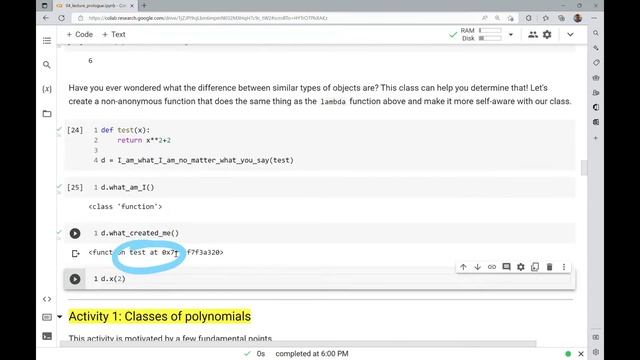Open browser Settings and more menu
The image size is (640, 360).
click(x=594, y=18)
